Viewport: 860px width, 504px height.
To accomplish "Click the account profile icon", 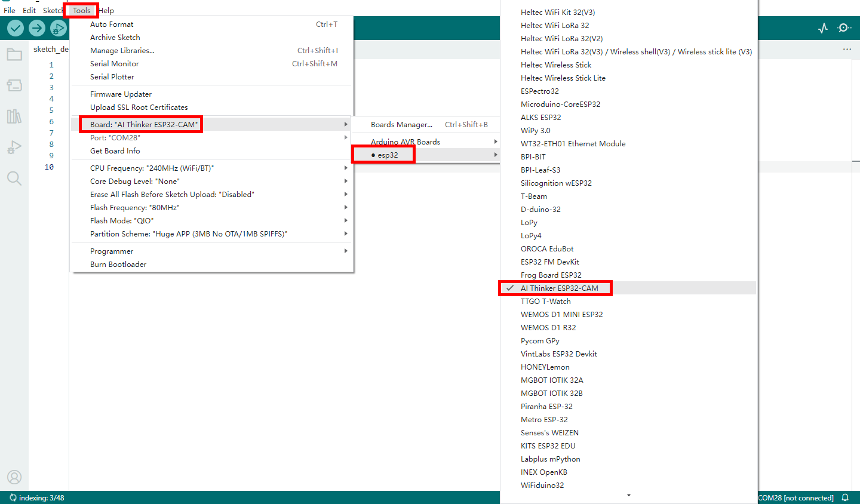I will tap(14, 477).
